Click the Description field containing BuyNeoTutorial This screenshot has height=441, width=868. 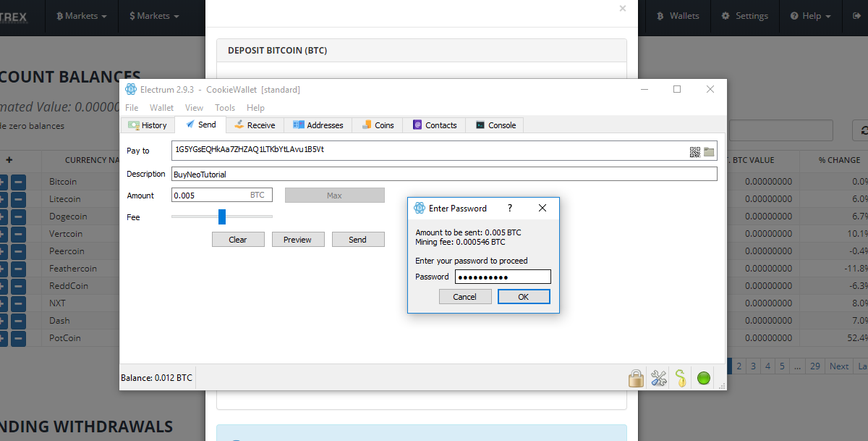pos(444,174)
